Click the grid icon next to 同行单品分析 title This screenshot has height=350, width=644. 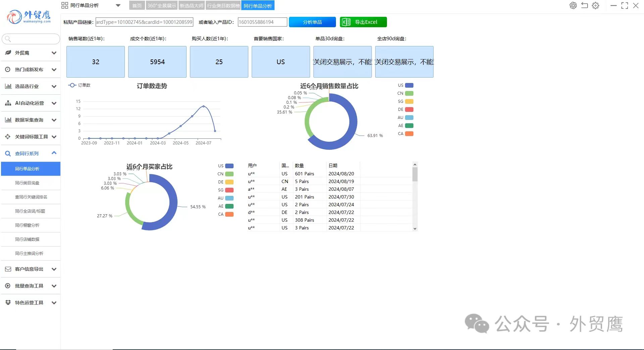(x=65, y=5)
